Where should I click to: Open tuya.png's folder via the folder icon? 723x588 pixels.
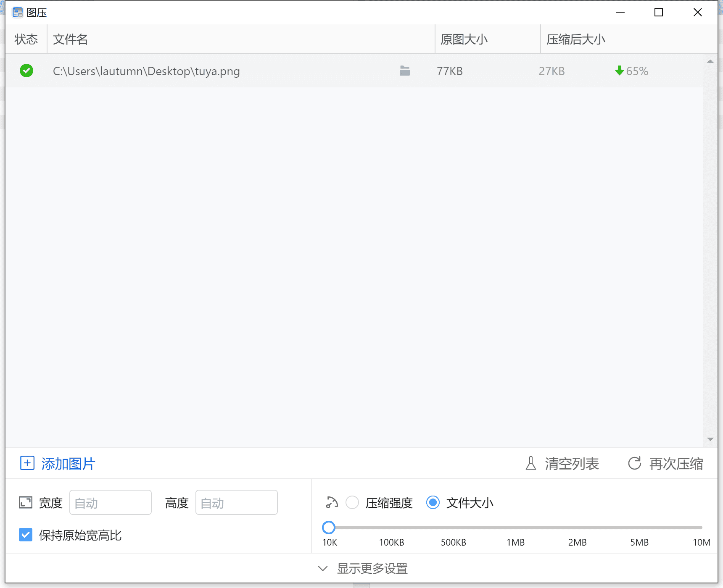point(404,71)
